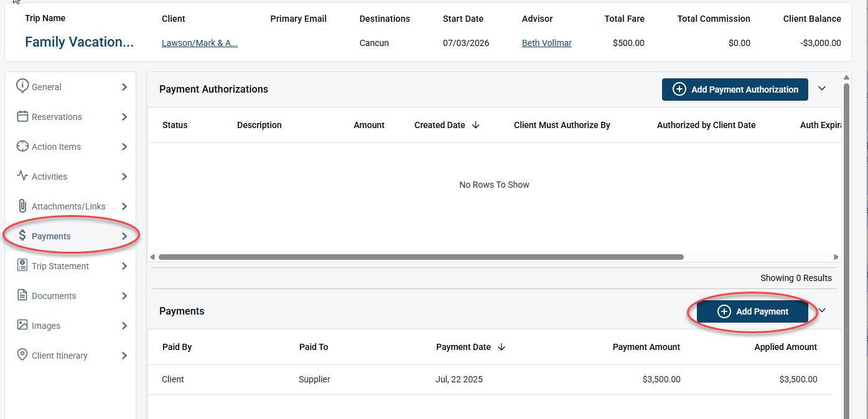Expand General using its right arrow
868x419 pixels.
[124, 86]
